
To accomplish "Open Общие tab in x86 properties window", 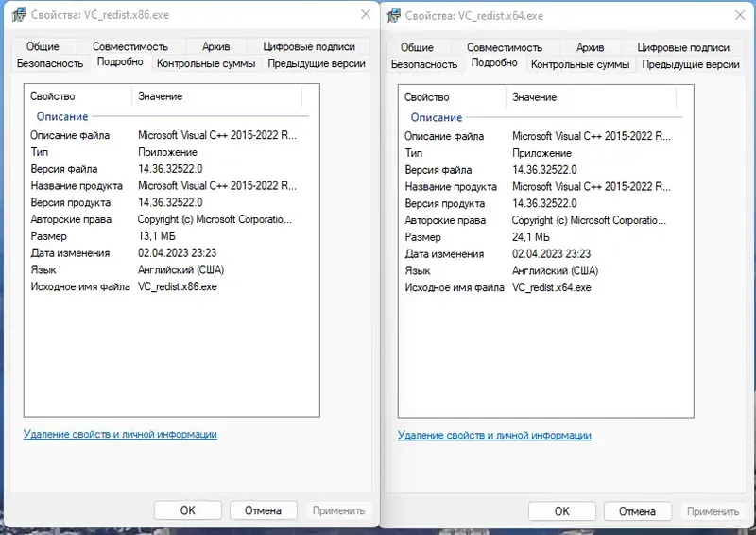I will click(x=43, y=46).
